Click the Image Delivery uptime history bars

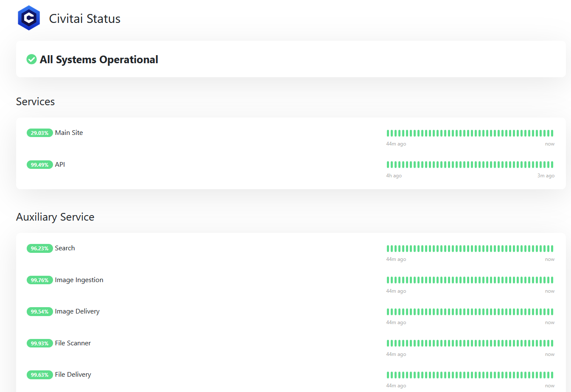[x=470, y=312]
